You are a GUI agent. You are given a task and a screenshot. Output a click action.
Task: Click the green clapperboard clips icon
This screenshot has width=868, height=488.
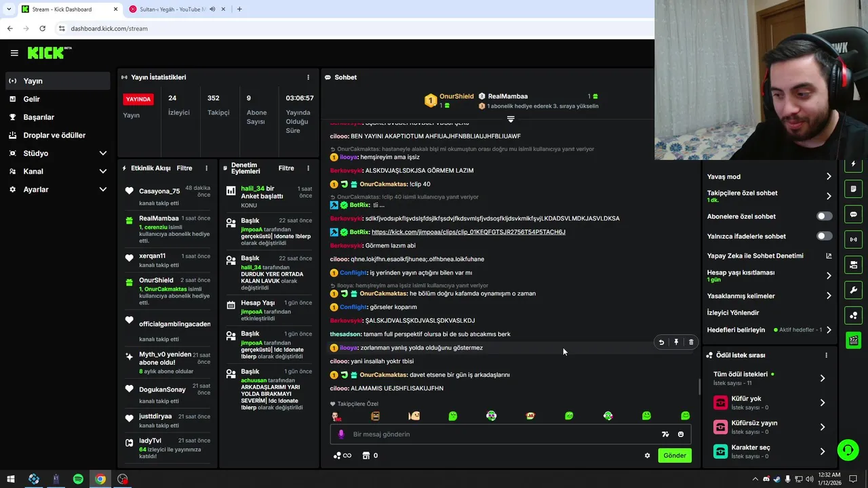click(x=854, y=340)
